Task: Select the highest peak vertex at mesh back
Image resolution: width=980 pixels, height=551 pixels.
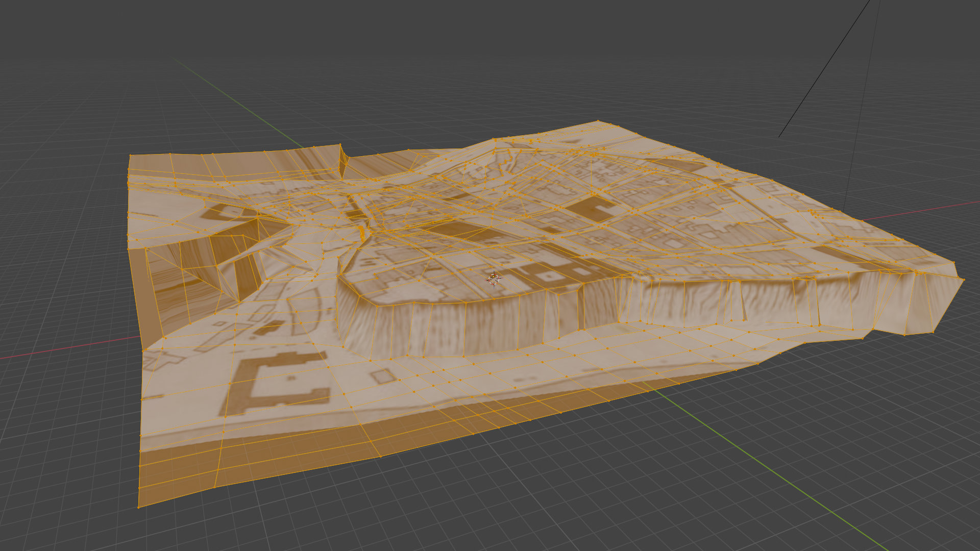Action: coord(598,121)
